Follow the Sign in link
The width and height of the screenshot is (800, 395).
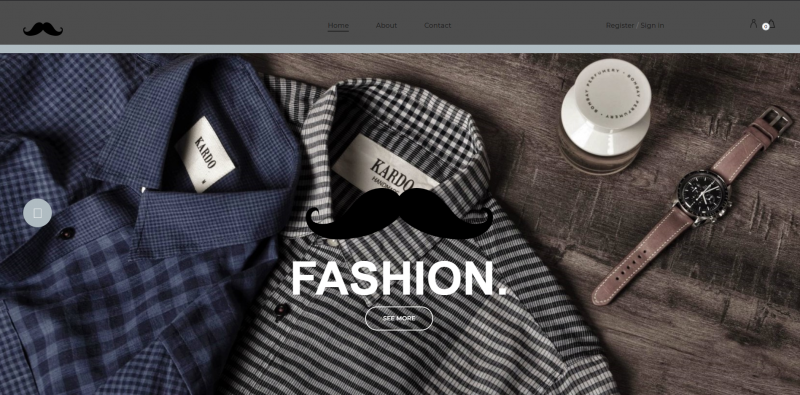[652, 26]
